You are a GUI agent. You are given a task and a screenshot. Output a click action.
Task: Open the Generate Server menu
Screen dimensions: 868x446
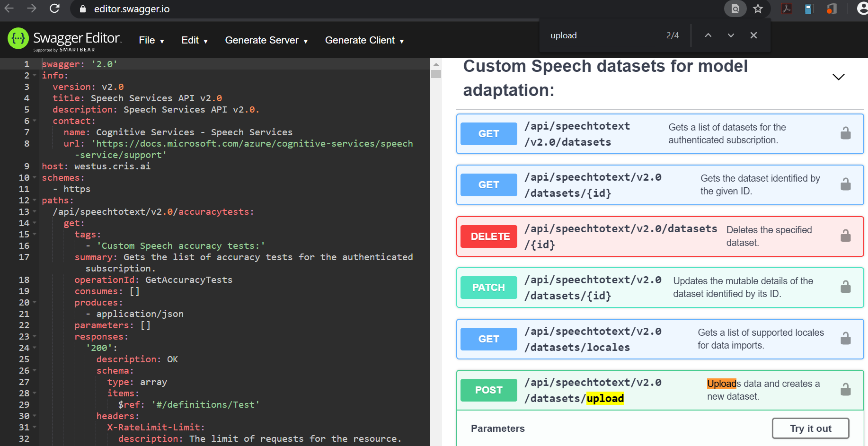click(266, 41)
